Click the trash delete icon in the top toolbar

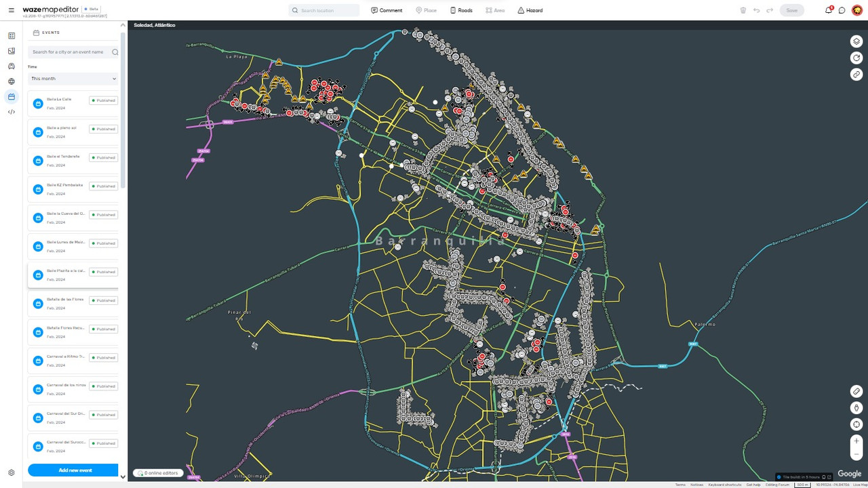point(743,10)
